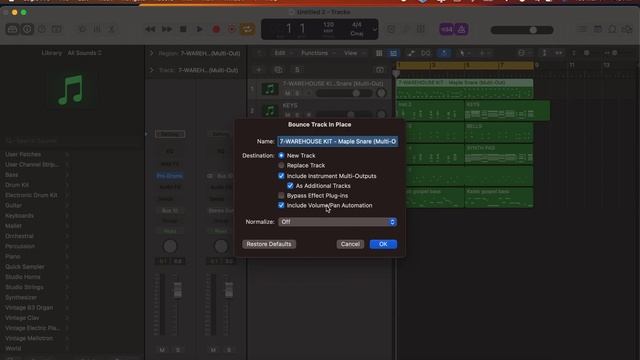
Task: Toggle Smart Controls button
Action: point(82,29)
